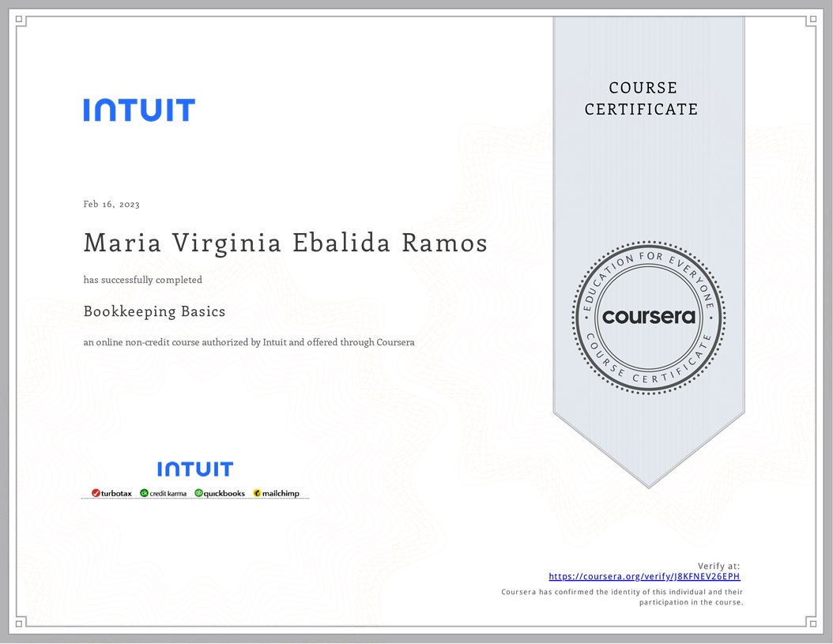Screen dimensions: 833x644
Task: Click the Verify at label text
Action: point(719,566)
